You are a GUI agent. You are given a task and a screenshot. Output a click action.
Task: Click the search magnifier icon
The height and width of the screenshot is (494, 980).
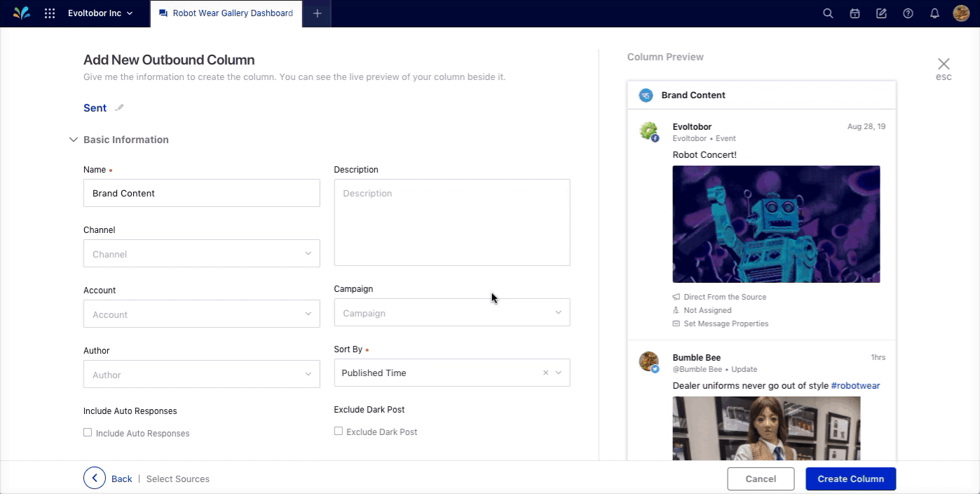[828, 13]
